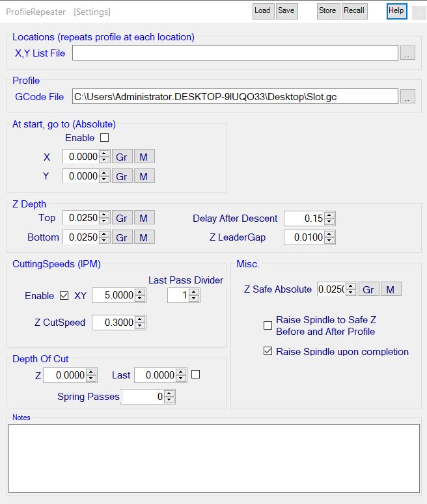Open the Help button

point(396,10)
